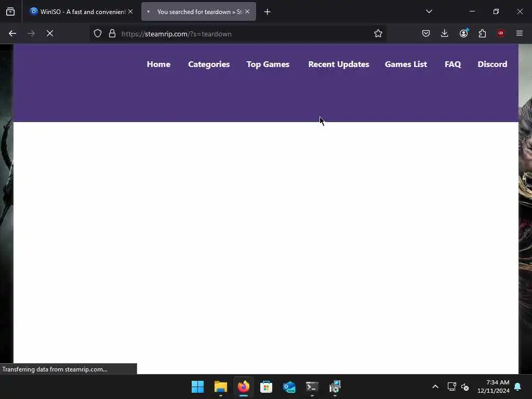Open the Terminal taskbar icon
Viewport: 532px width, 399px height.
tap(312, 387)
